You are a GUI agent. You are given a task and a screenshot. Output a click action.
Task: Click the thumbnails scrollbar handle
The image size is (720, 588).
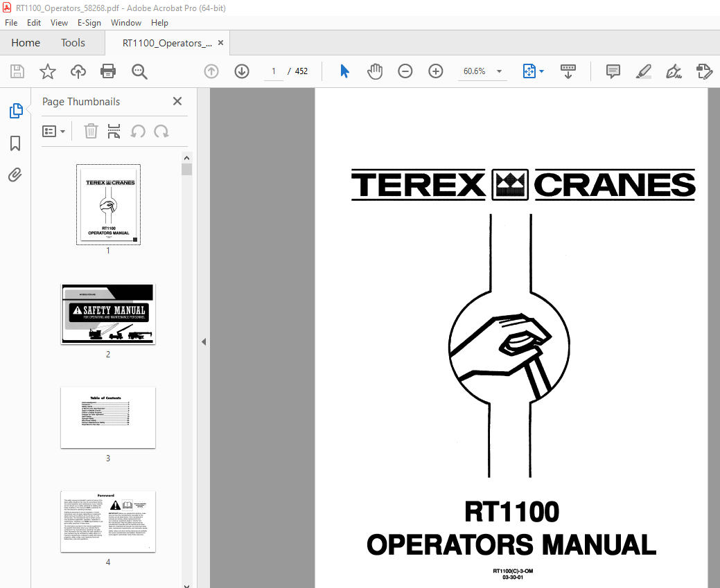[186, 170]
